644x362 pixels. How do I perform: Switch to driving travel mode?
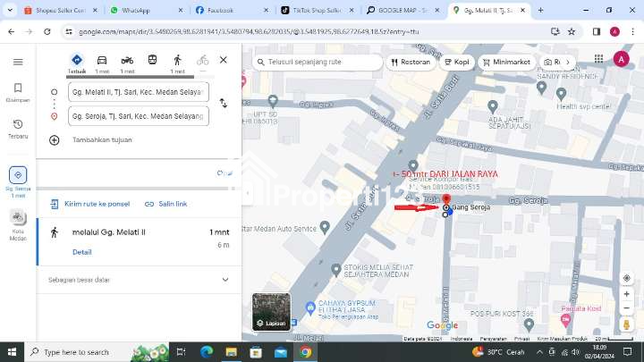pos(102,63)
